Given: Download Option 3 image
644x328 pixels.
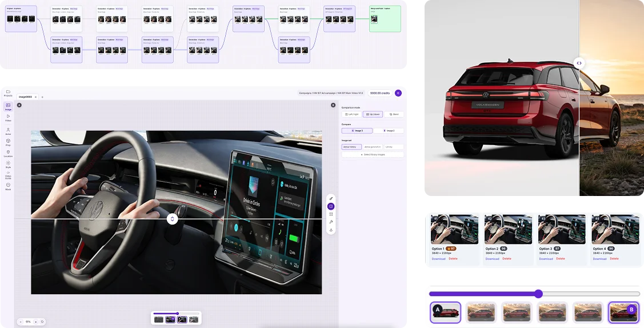Looking at the screenshot, I should point(546,259).
